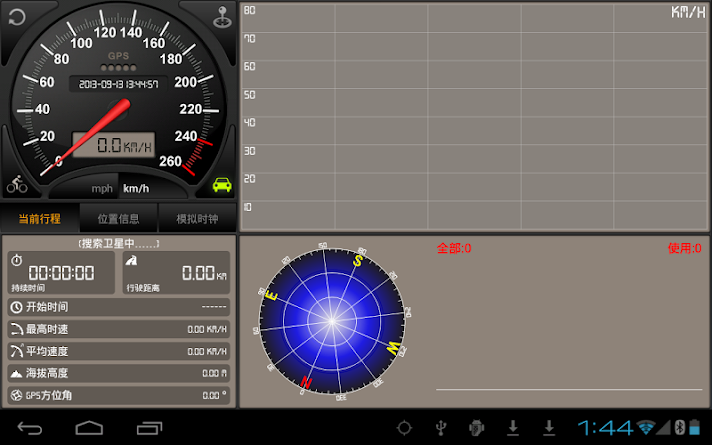Toggle units to mph
Viewport: 712px width, 445px height.
[x=102, y=188]
